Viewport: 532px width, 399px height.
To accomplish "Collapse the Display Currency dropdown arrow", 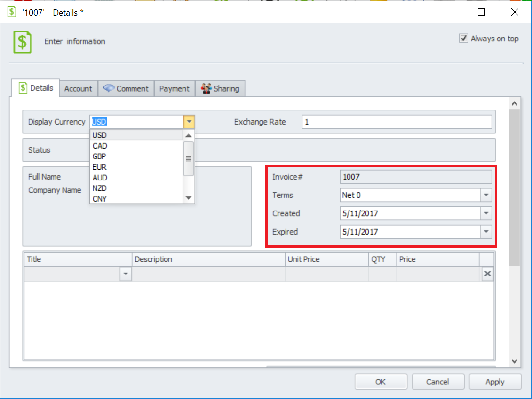I will 189,122.
